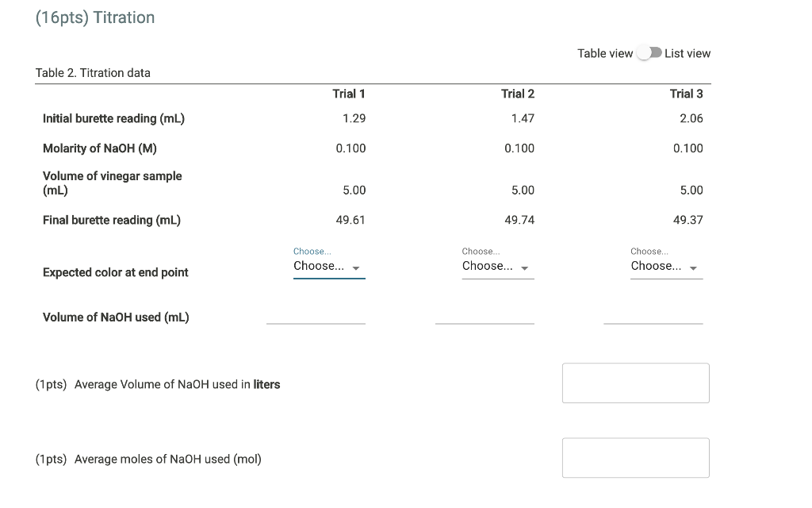The width and height of the screenshot is (812, 508).
Task: Expand the Choose dropdown arrow under Trial 2
Action: click(525, 267)
